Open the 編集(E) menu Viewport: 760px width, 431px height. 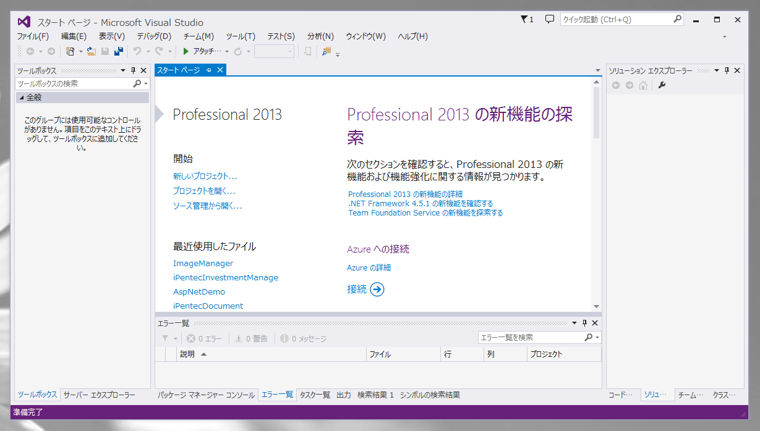coord(74,36)
